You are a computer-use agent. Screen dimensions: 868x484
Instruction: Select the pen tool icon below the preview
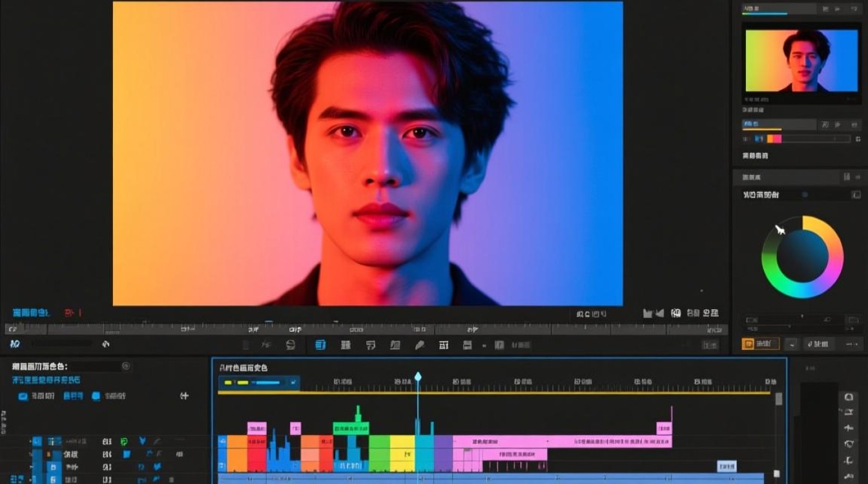click(x=420, y=345)
